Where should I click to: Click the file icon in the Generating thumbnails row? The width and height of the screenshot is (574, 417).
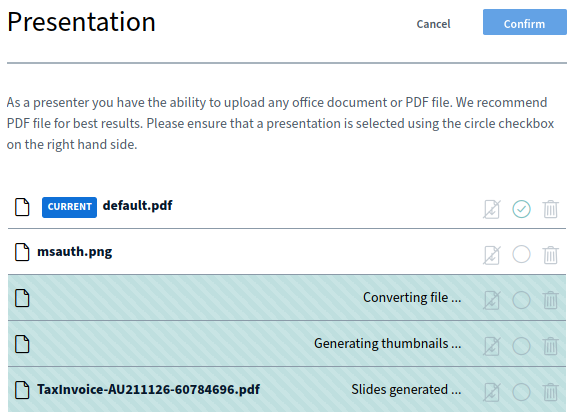[22, 344]
